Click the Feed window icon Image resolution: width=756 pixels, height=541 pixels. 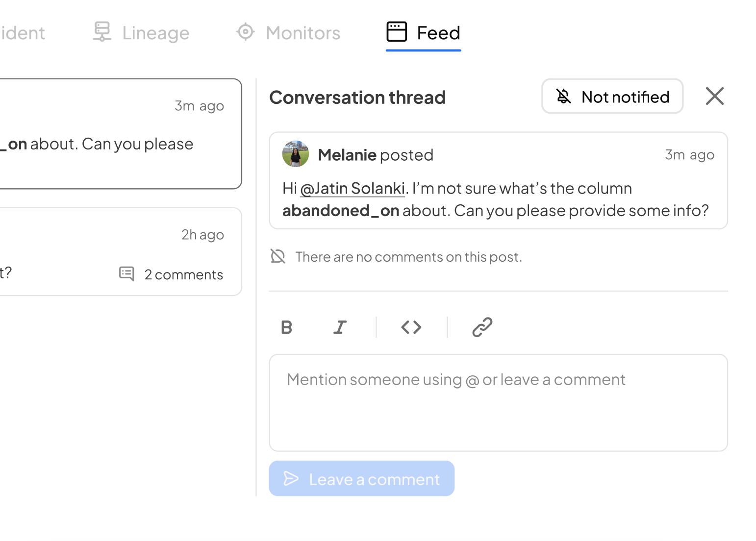tap(397, 32)
